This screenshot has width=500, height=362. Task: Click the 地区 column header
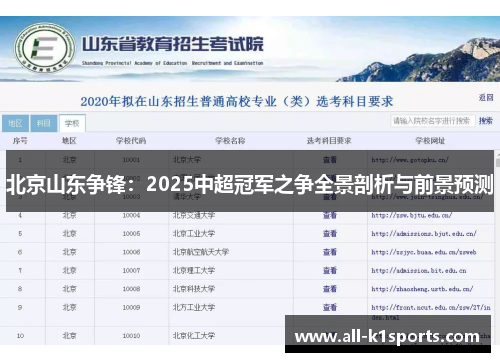click(x=69, y=141)
